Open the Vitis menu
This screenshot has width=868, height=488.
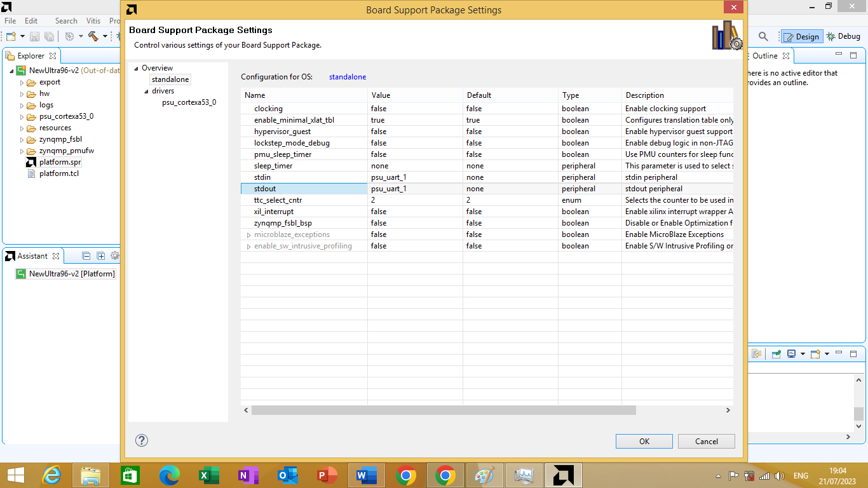pyautogui.click(x=93, y=21)
